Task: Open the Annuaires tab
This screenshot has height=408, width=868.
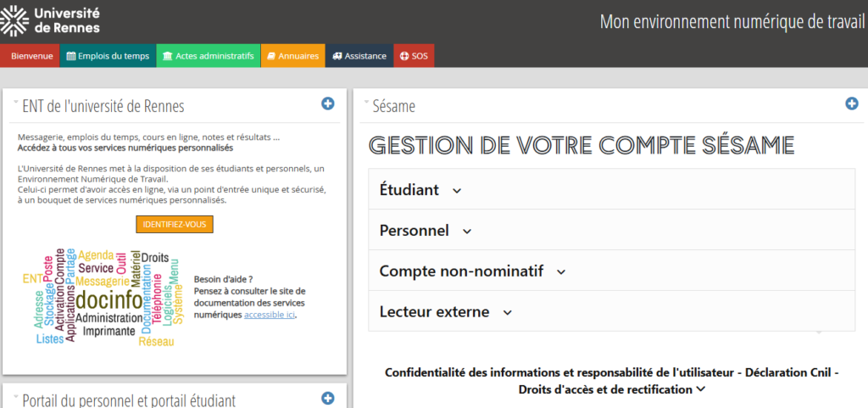Action: coord(292,56)
